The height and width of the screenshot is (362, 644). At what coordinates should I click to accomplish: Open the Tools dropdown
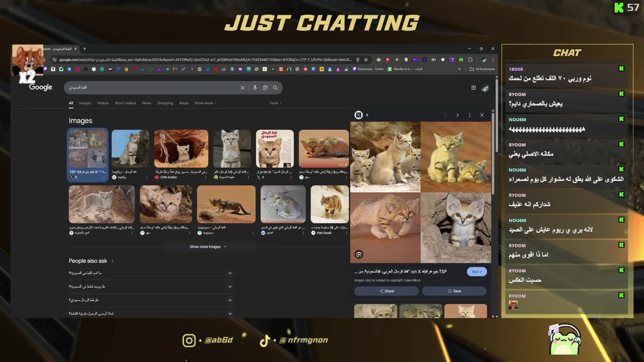coord(275,103)
